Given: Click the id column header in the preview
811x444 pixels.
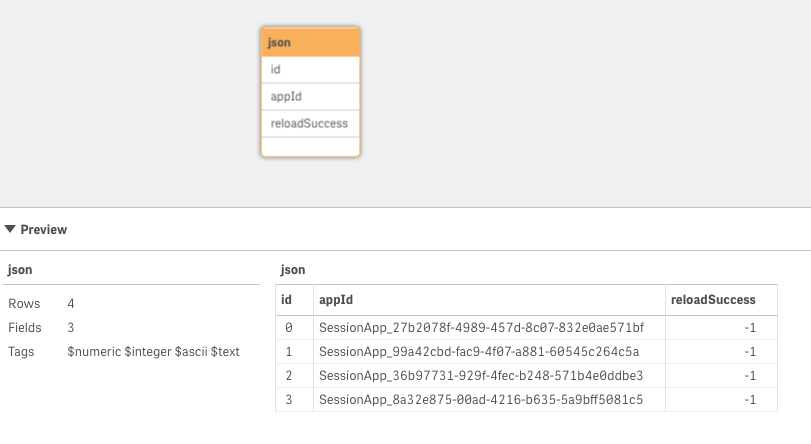Looking at the screenshot, I should coord(287,299).
